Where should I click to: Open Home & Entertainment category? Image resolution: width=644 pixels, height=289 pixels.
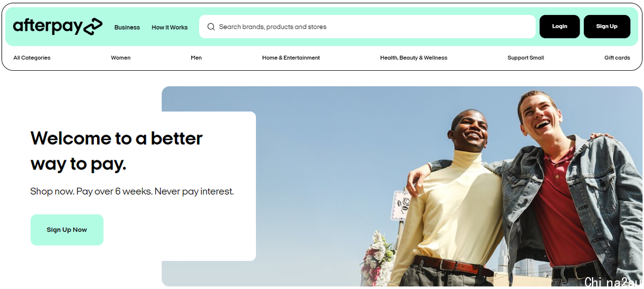pos(291,58)
